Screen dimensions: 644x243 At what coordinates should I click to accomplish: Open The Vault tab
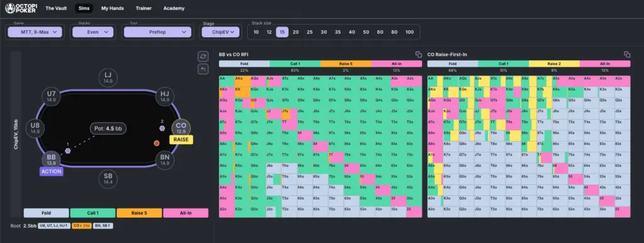click(x=56, y=8)
